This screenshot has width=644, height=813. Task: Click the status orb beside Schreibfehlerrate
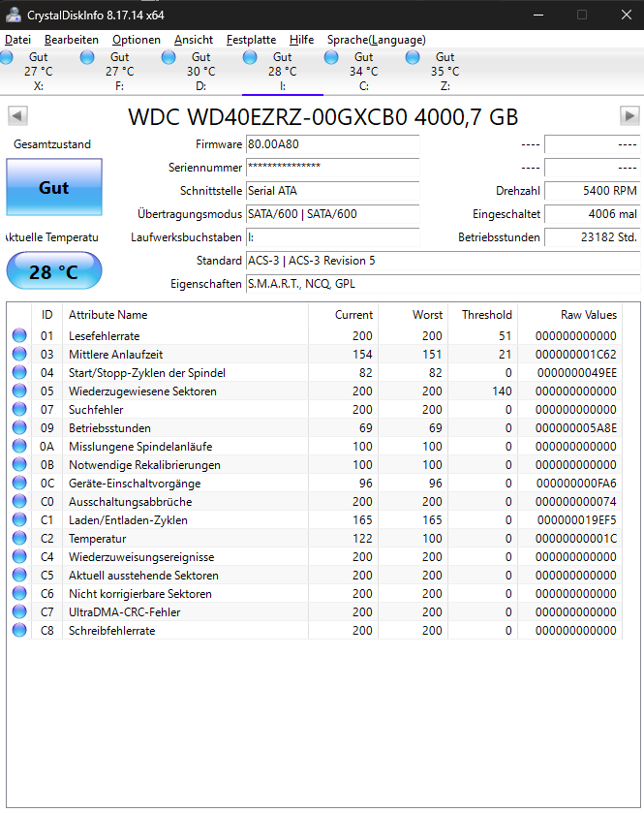[x=19, y=631]
